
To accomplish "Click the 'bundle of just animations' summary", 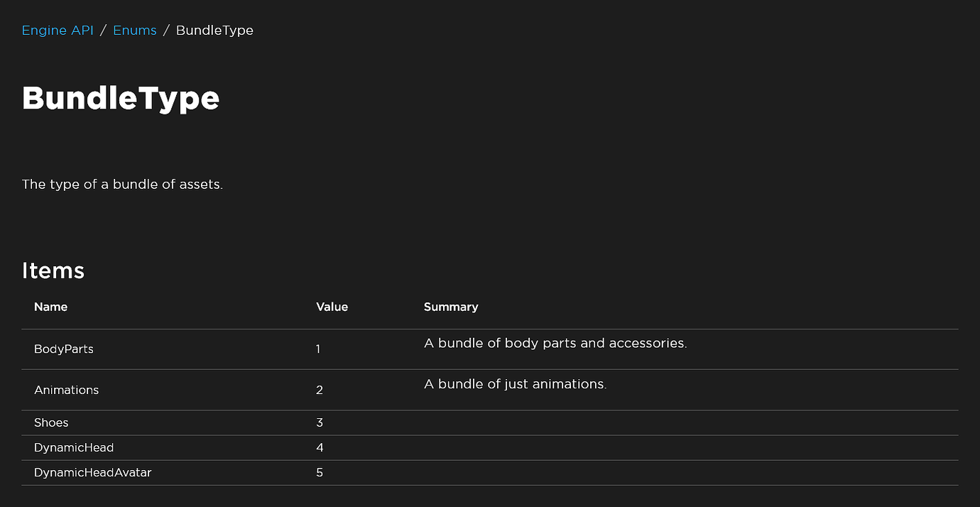I will coord(516,384).
